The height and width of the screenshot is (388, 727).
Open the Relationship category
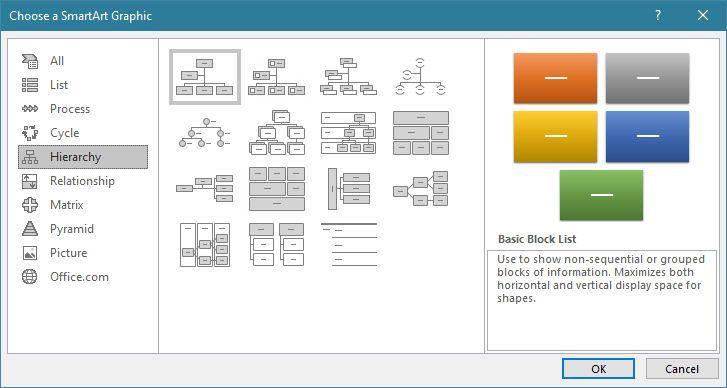(83, 181)
